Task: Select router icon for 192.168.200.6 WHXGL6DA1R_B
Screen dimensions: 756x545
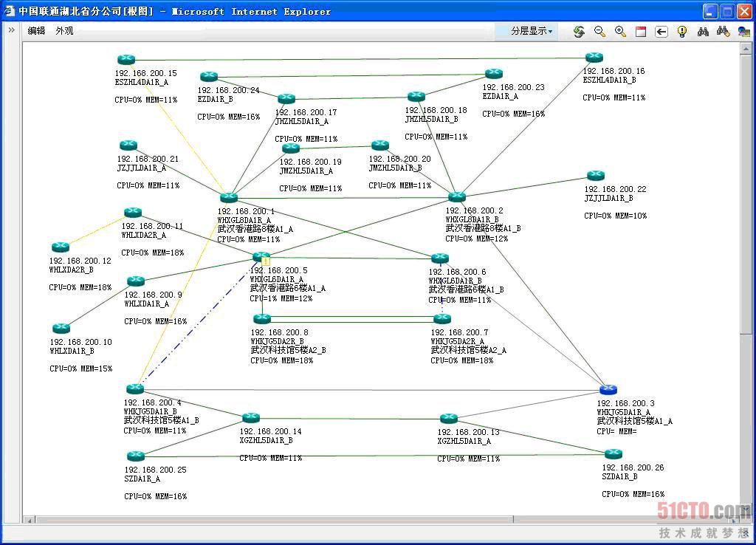Action: click(x=440, y=258)
